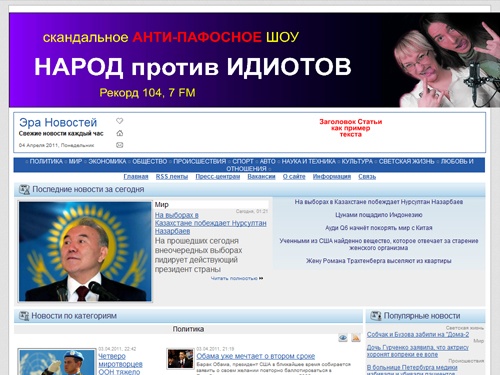Select right-panel headline На выборах в Казахстане
This screenshot has width=500, height=375.
tap(379, 202)
